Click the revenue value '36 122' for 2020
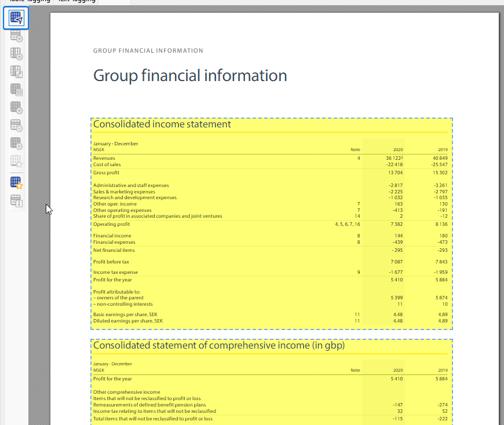This screenshot has width=504, height=425. 394,158
